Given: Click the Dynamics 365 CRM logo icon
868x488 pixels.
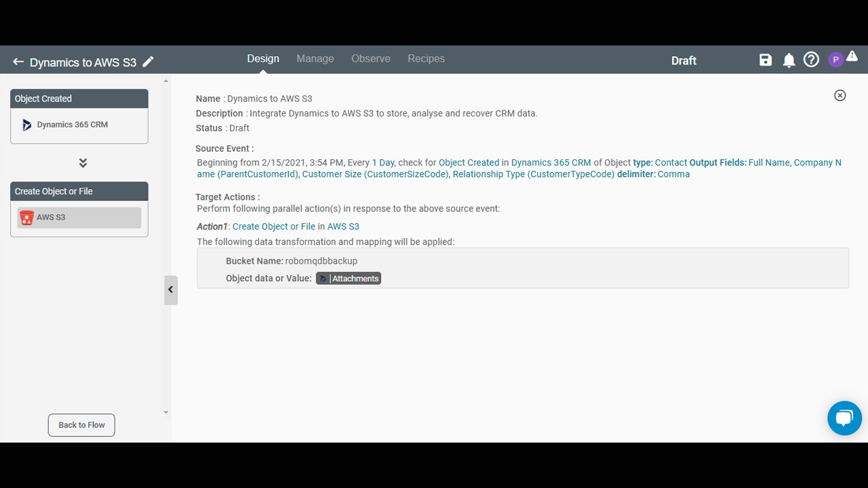Looking at the screenshot, I should 26,125.
